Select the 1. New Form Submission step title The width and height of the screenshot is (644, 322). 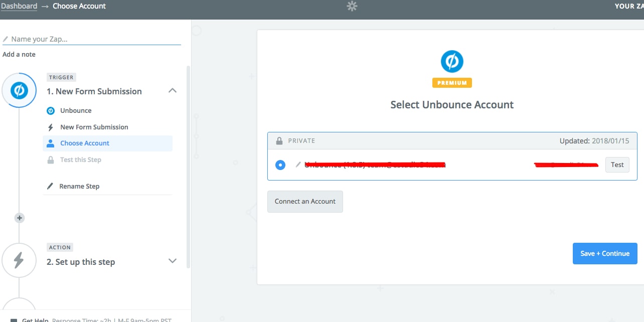94,91
